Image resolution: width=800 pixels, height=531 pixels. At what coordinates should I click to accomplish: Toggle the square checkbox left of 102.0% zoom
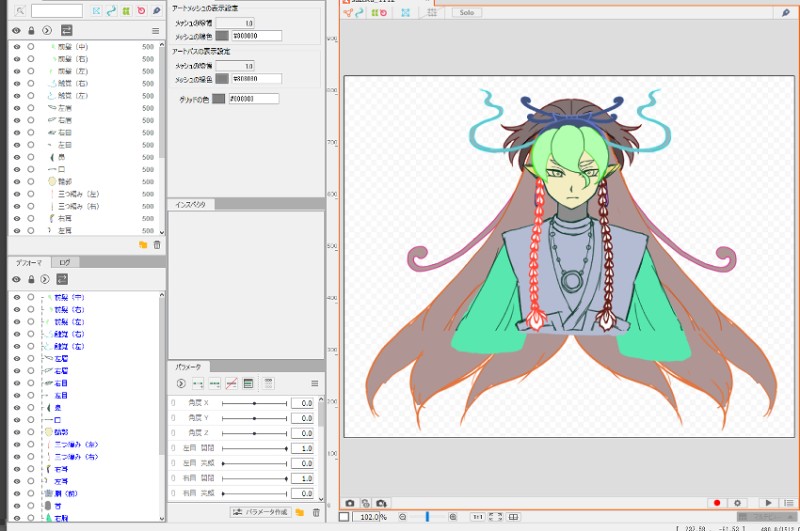click(x=344, y=517)
